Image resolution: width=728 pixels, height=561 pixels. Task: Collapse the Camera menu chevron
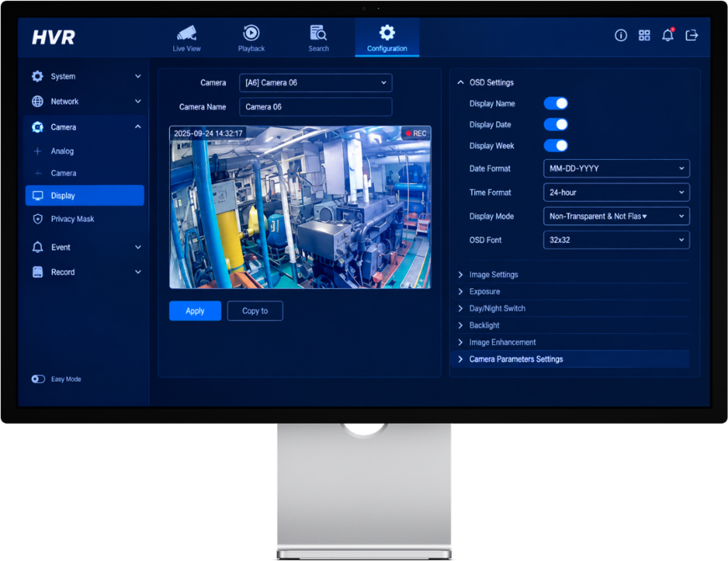138,126
